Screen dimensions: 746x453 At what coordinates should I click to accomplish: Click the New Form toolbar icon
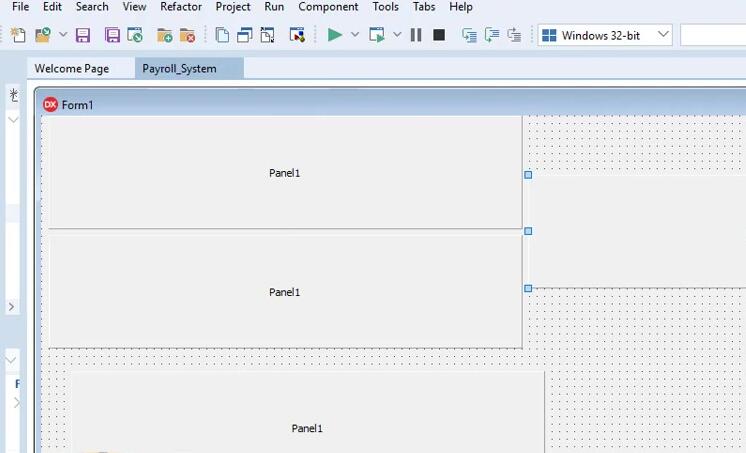297,35
